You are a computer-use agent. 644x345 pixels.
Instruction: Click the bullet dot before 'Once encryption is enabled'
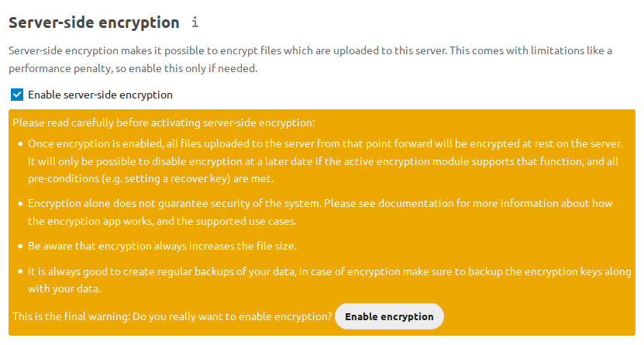tap(19, 144)
